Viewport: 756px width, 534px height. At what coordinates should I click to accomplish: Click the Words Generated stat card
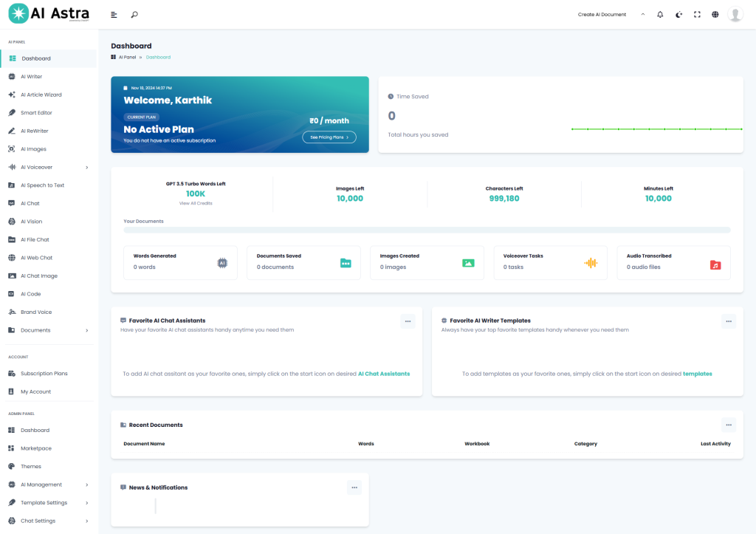[180, 262]
